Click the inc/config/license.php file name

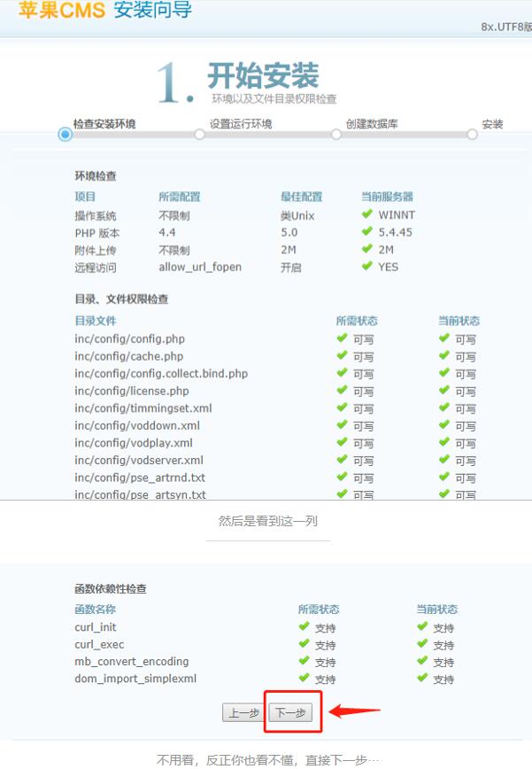pyautogui.click(x=132, y=391)
